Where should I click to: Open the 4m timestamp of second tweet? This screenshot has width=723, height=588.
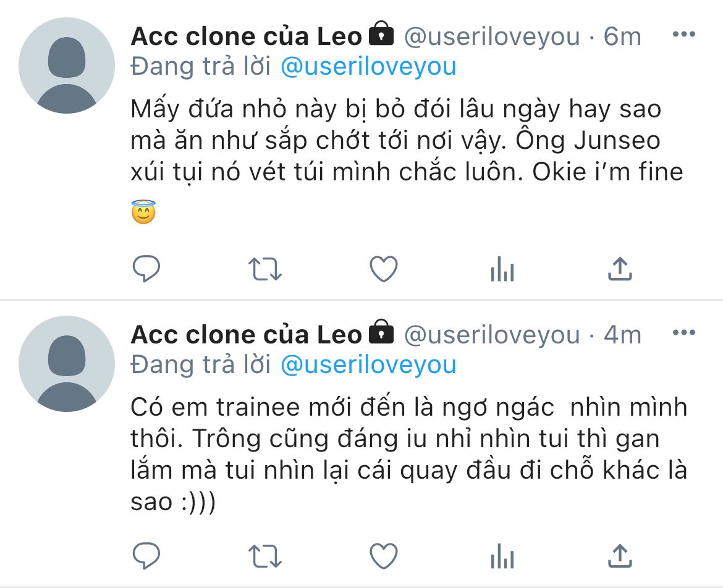click(622, 335)
